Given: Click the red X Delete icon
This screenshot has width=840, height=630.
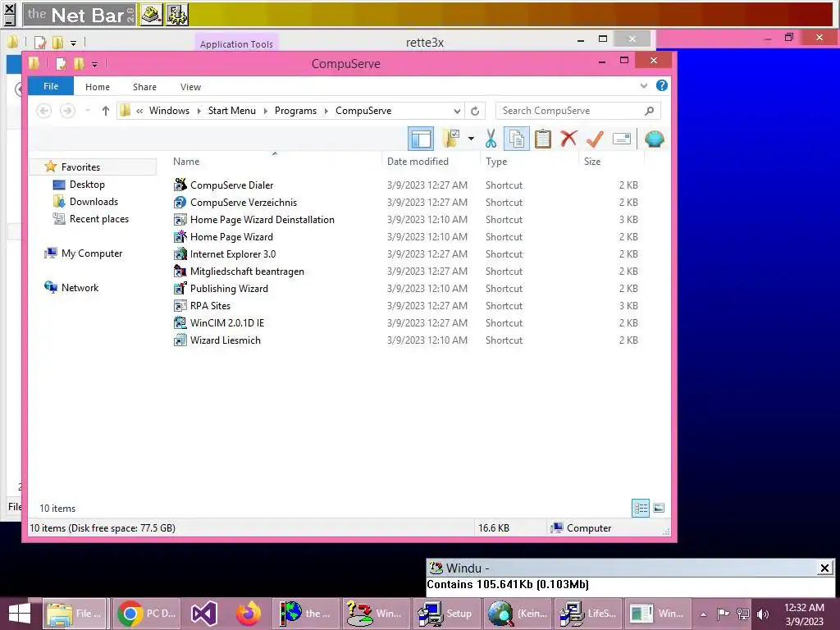Looking at the screenshot, I should click(x=568, y=139).
